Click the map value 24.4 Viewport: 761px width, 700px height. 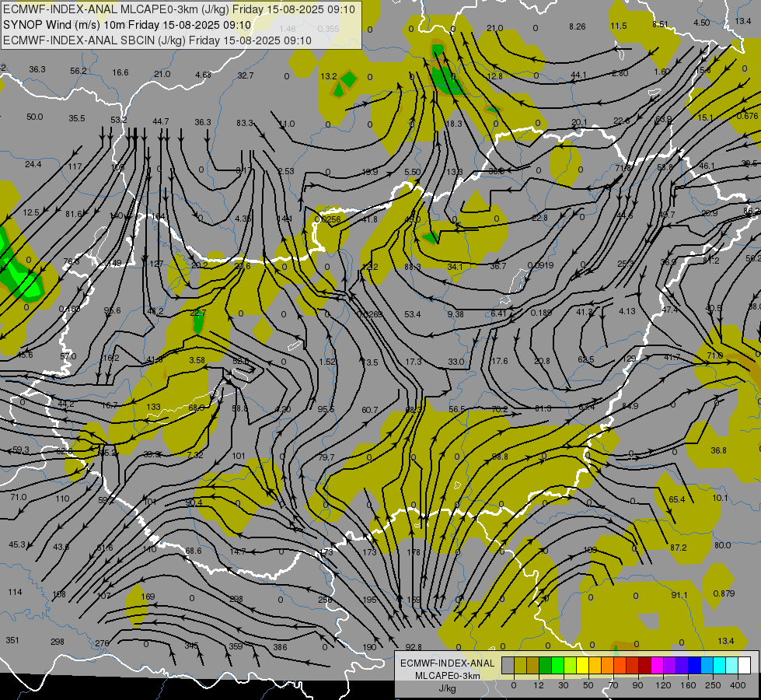click(x=33, y=164)
